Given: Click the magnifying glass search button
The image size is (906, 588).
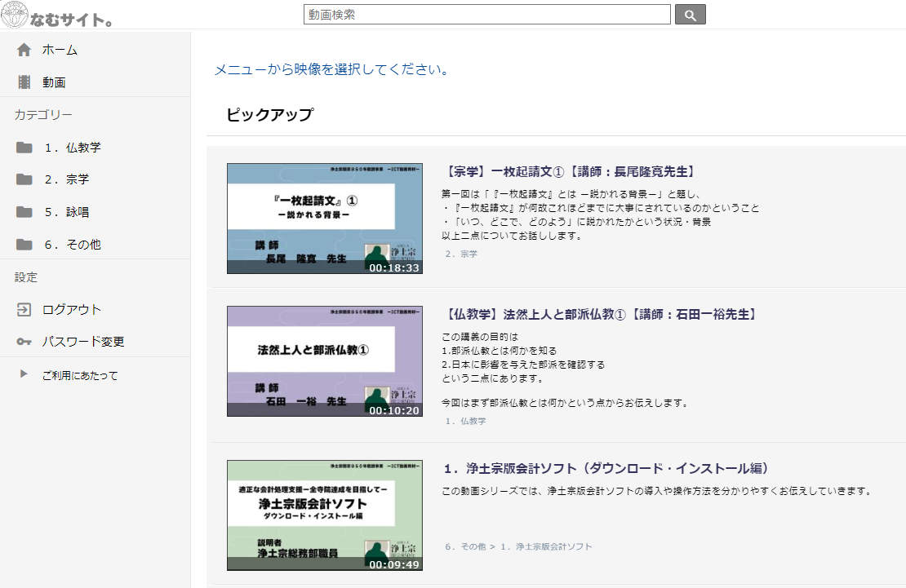Looking at the screenshot, I should coord(690,14).
